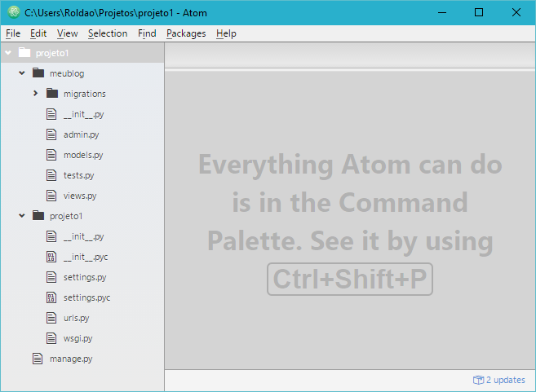Open tests.py in the tree view

[x=78, y=175]
